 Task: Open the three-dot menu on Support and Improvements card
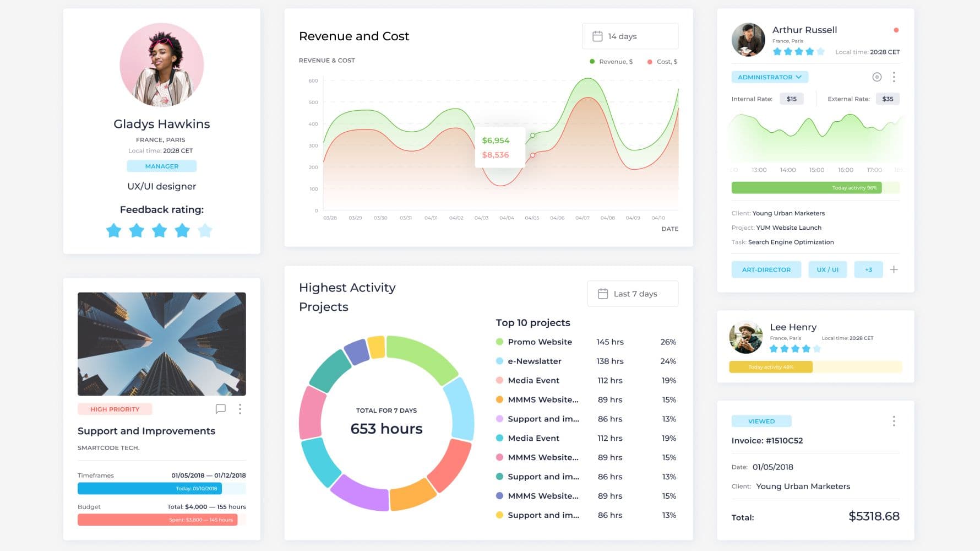pos(240,409)
